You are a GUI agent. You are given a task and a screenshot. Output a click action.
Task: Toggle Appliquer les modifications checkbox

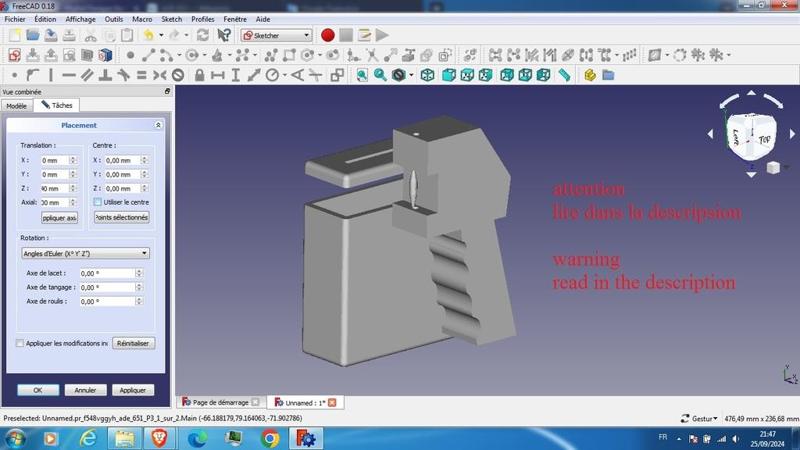[x=20, y=343]
